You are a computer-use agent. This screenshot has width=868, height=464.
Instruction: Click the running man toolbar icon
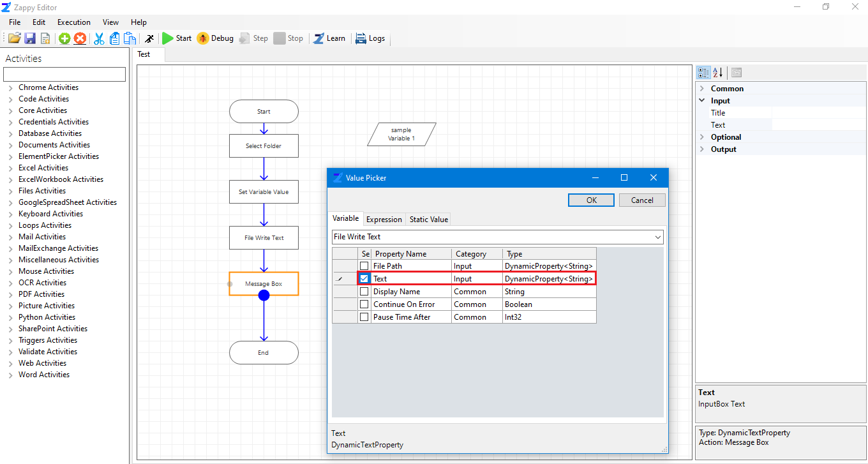tap(149, 38)
